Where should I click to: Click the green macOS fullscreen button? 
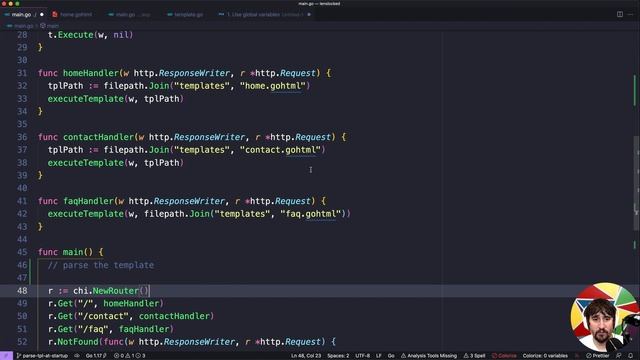point(17,4)
